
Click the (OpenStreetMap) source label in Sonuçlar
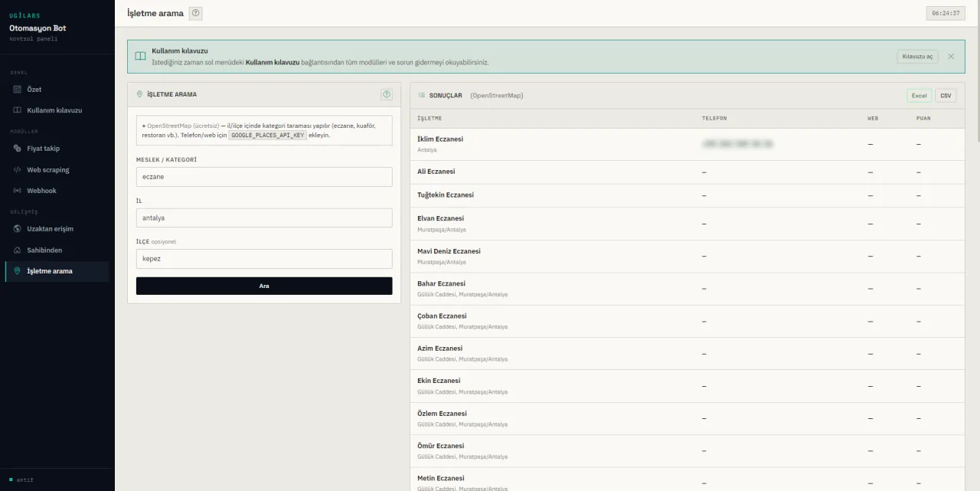pos(497,96)
